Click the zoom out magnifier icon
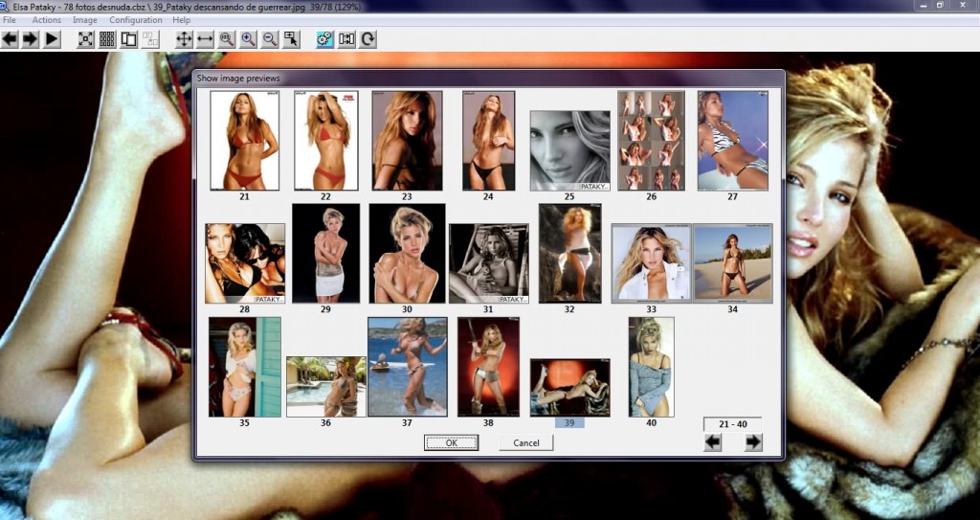Image resolution: width=980 pixels, height=520 pixels. pos(270,39)
